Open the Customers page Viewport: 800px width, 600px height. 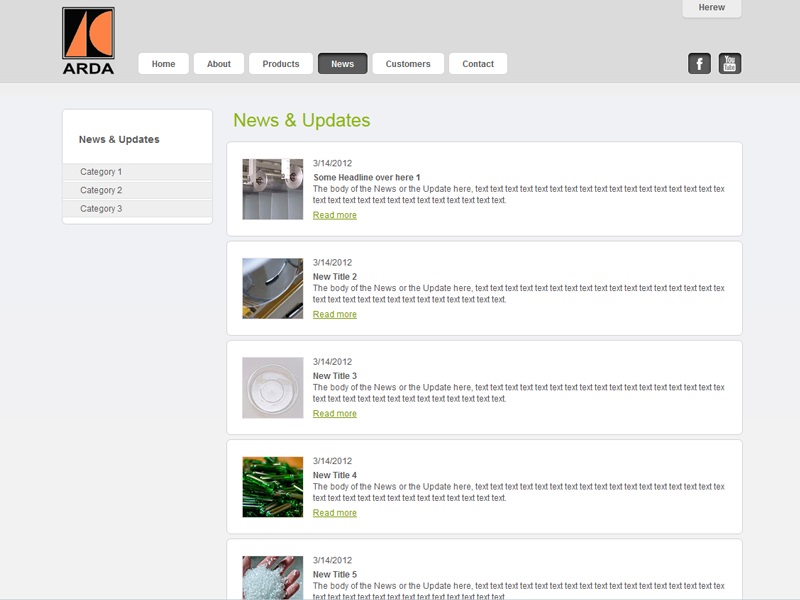pos(408,64)
